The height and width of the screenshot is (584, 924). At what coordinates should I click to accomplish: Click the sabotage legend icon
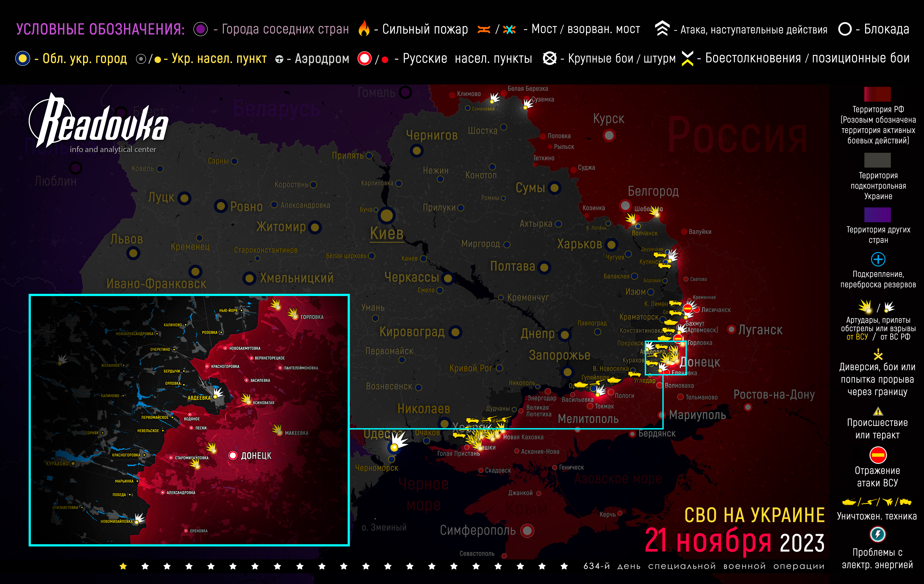878,354
